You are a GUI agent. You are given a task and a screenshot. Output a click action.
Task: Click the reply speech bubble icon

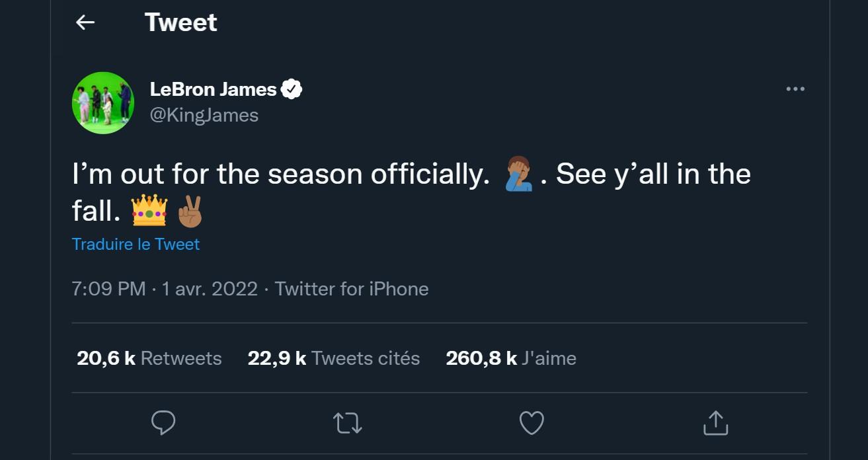click(x=163, y=423)
